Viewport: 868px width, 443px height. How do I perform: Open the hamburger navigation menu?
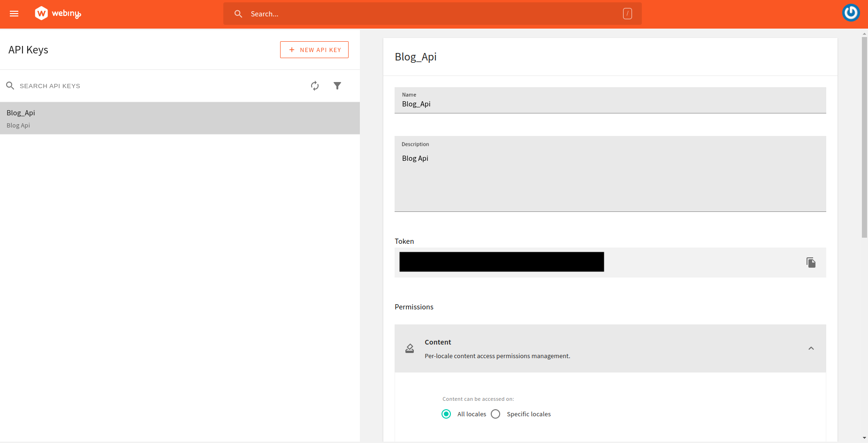14,14
